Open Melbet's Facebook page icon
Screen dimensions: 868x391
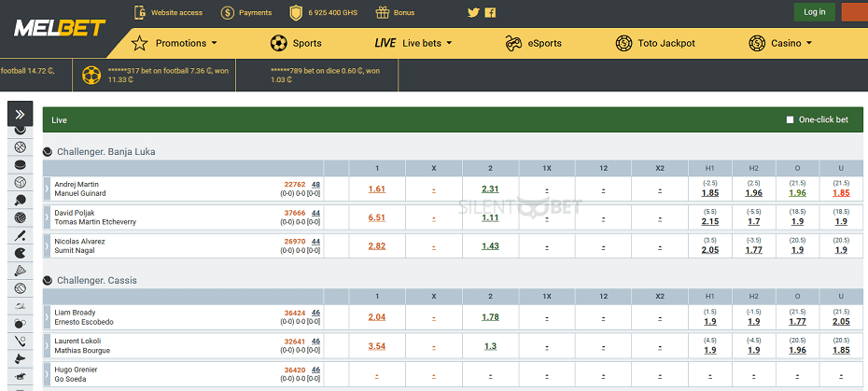pyautogui.click(x=490, y=12)
